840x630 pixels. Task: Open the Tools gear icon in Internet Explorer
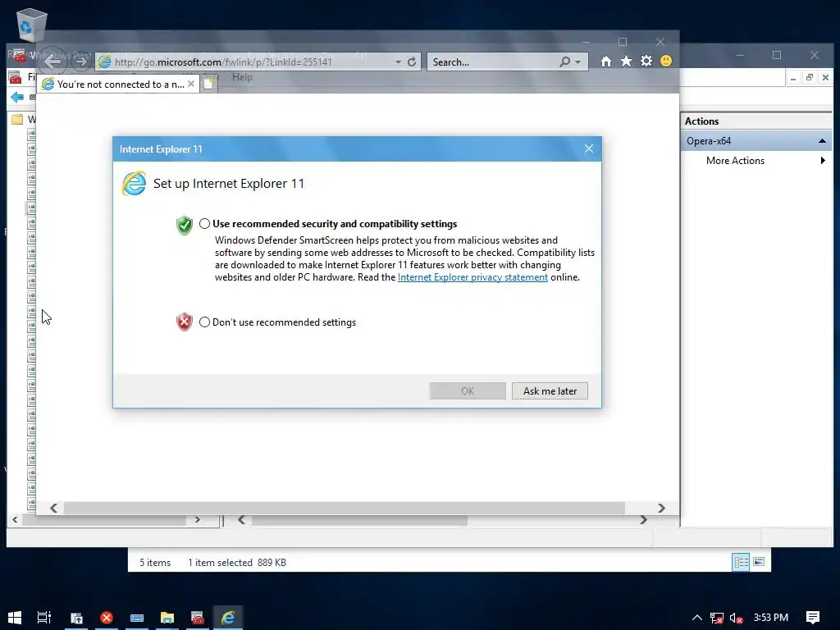646,61
